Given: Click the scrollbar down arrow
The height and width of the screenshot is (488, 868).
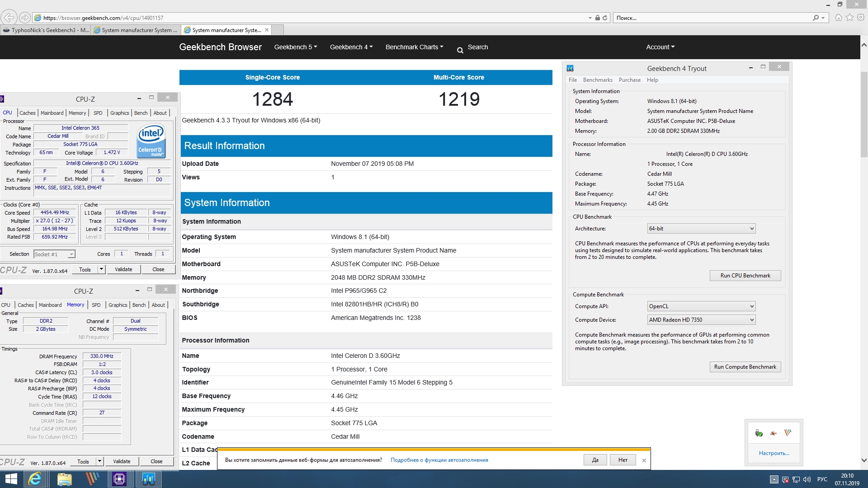Looking at the screenshot, I should click(864, 460).
